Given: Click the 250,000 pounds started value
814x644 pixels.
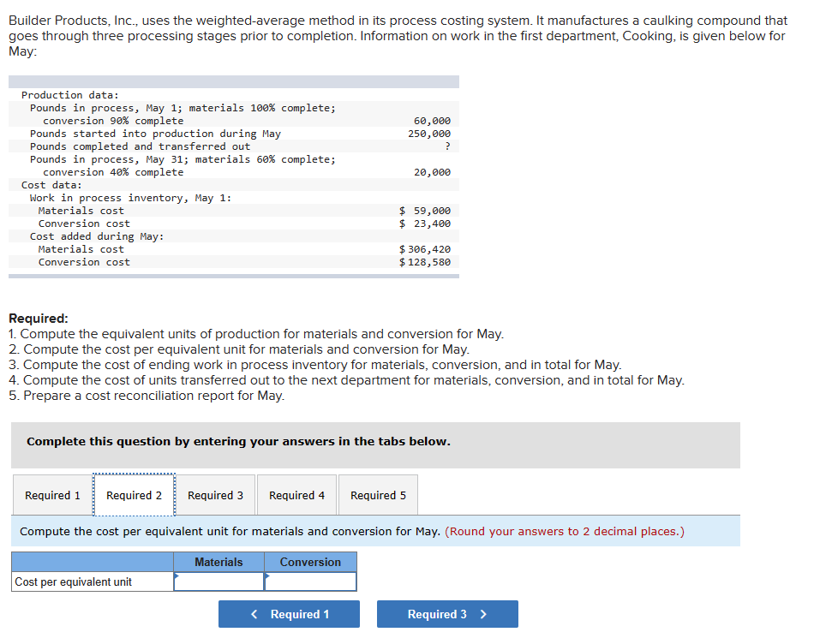Looking at the screenshot, I should pos(429,134).
